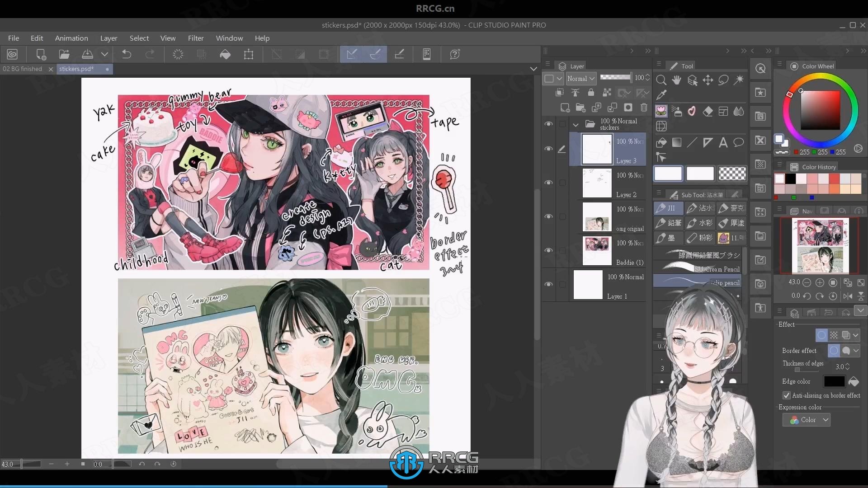Open Clip Studio launcher icon
The image size is (868, 488).
tap(12, 54)
